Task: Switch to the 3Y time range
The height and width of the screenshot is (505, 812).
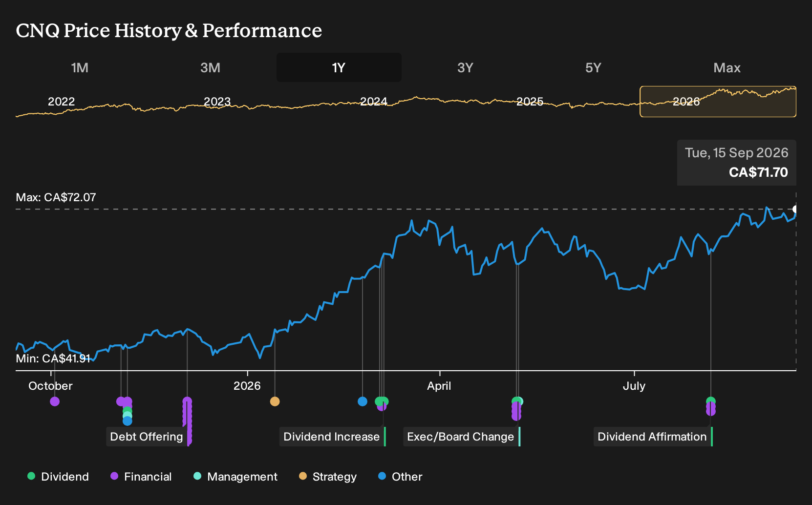Action: coord(465,67)
